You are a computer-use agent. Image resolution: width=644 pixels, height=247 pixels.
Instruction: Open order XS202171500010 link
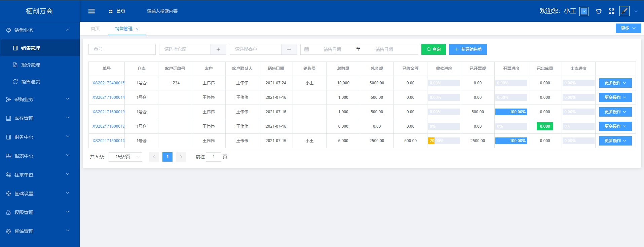pos(109,141)
